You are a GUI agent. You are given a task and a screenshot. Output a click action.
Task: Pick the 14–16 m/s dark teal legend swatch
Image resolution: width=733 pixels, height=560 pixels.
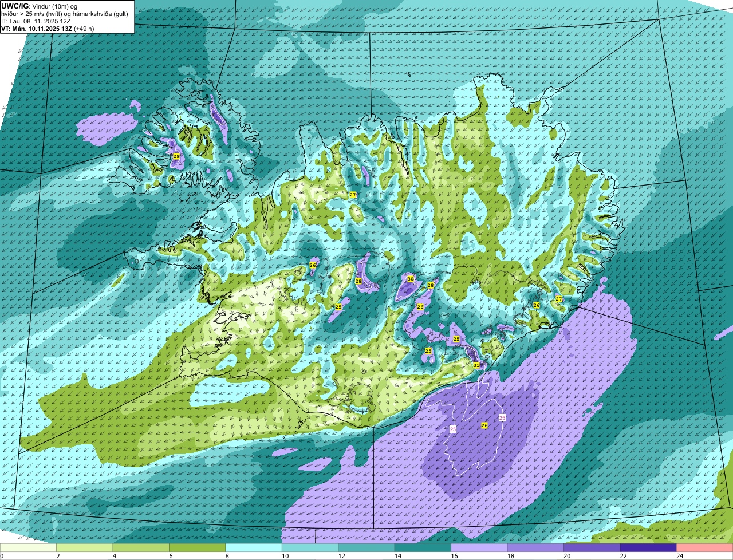(x=423, y=547)
